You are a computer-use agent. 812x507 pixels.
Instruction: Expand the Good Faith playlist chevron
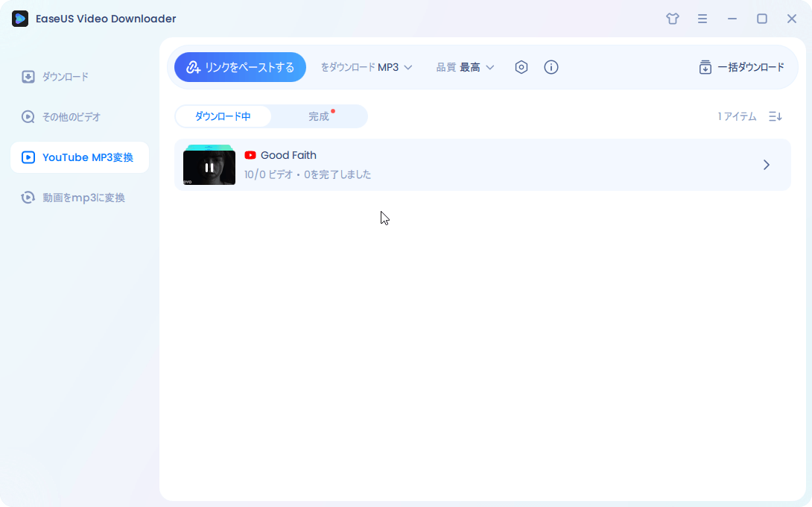(767, 165)
